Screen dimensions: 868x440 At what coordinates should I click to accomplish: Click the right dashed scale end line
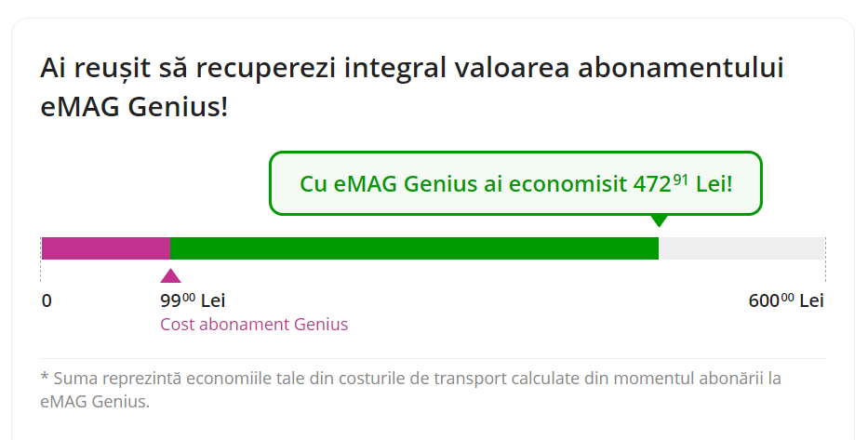(825, 260)
